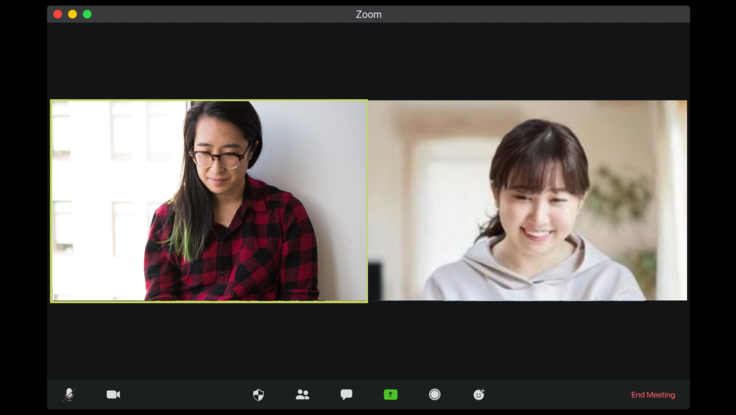Viewport: 736px width, 415px height.
Task: Click the green Share Screen icon
Action: tap(390, 394)
